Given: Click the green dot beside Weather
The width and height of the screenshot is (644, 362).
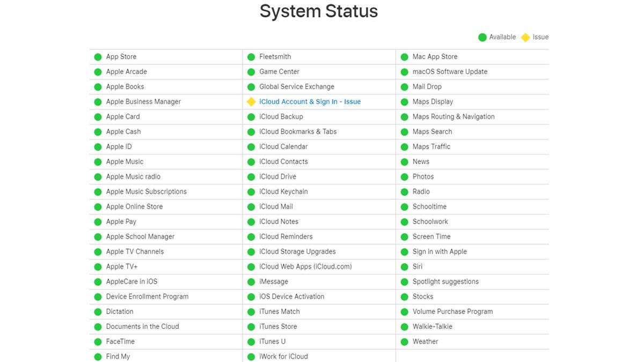Looking at the screenshot, I should click(x=404, y=341).
